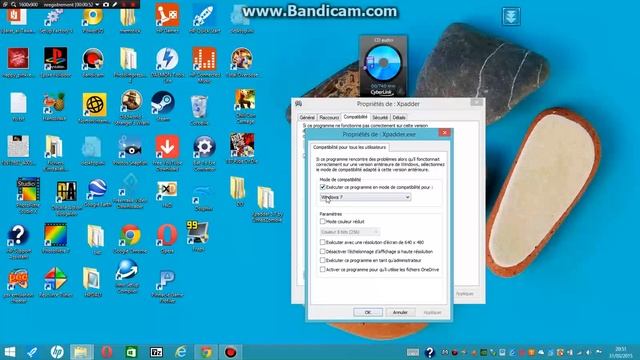This screenshot has width=640, height=360.
Task: Launch Google Chrome from the desktop
Action: coord(130,238)
